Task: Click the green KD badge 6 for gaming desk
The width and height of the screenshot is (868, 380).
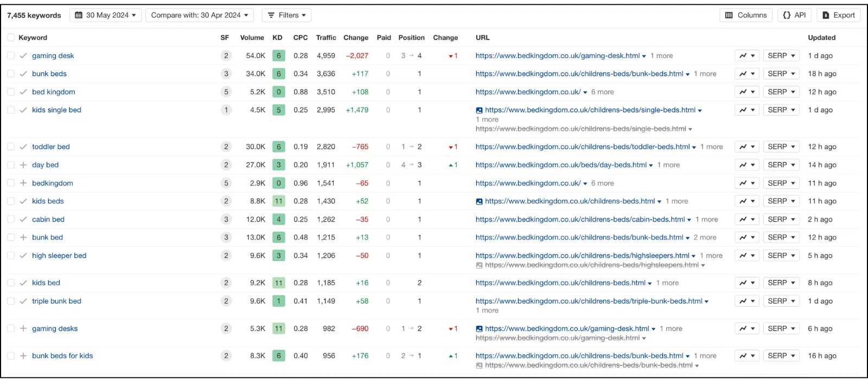Action: [279, 55]
